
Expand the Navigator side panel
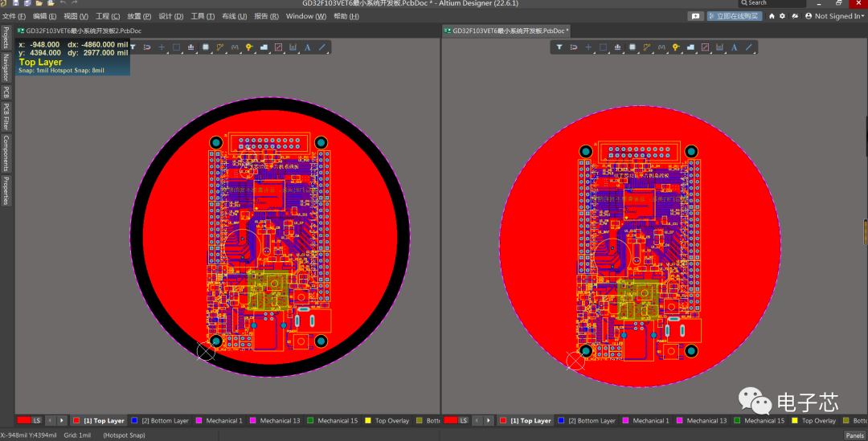(6, 67)
